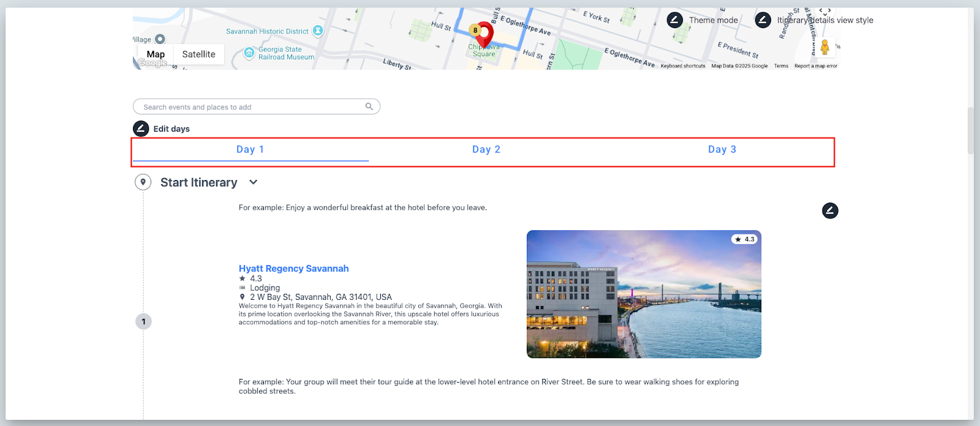Click the Savannah Historic District map icon
This screenshot has width=980, height=426.
318,31
